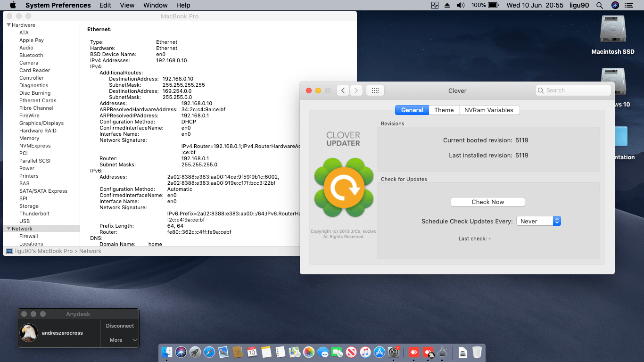
Task: Click the battery status in menu bar
Action: (485, 5)
